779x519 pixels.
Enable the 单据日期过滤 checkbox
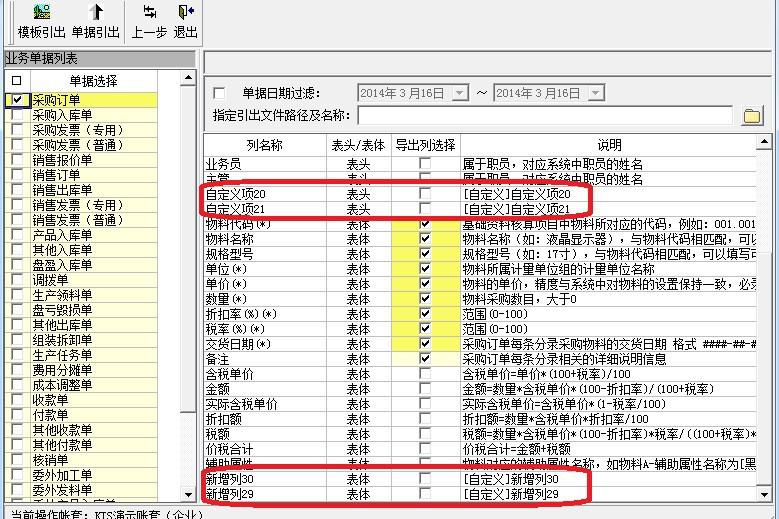[x=219, y=93]
